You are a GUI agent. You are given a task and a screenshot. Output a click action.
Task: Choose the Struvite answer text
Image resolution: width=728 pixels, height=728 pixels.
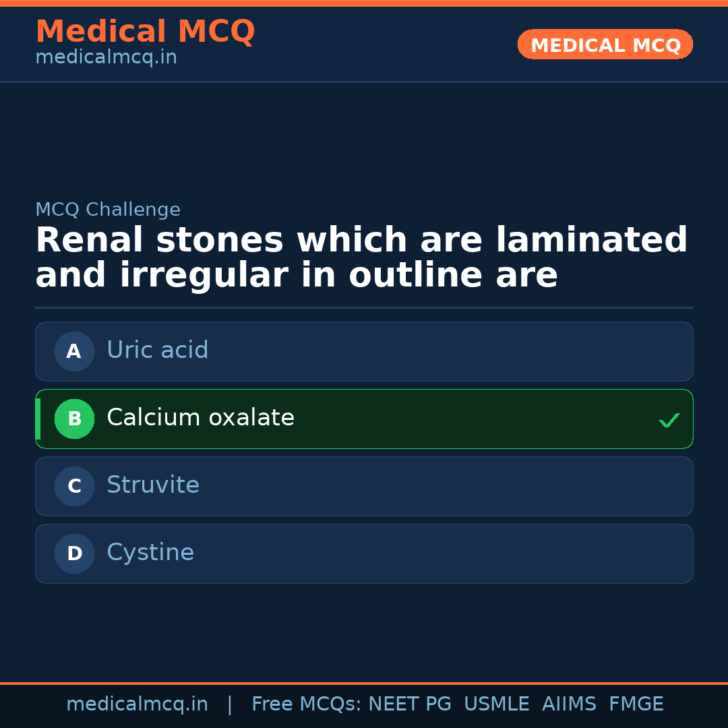153,485
